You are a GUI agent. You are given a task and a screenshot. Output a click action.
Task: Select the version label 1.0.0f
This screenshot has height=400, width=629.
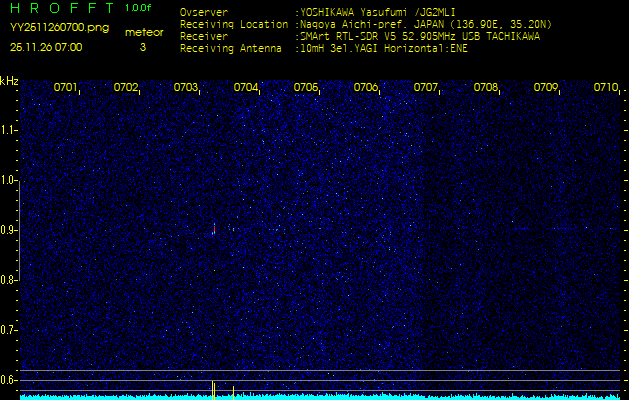pyautogui.click(x=138, y=8)
